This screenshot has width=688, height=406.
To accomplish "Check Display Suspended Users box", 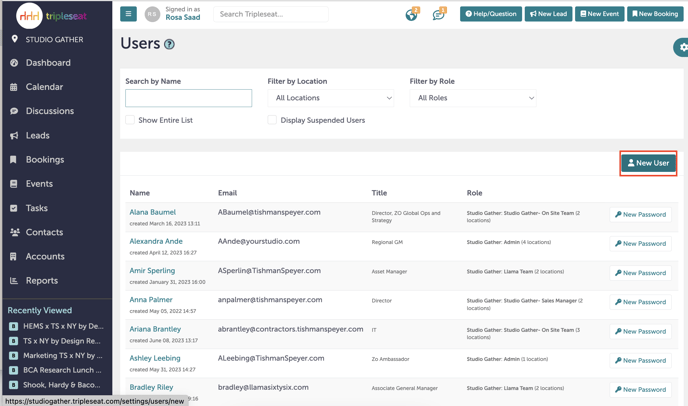I will coord(272,120).
